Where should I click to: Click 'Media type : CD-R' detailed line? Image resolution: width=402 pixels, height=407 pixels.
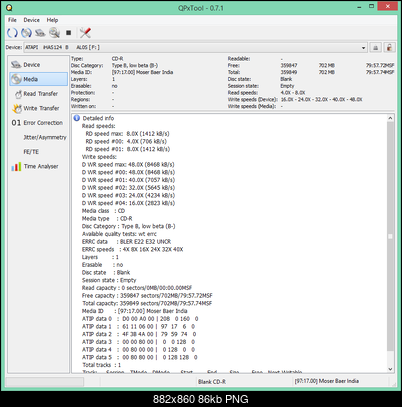coord(107,219)
